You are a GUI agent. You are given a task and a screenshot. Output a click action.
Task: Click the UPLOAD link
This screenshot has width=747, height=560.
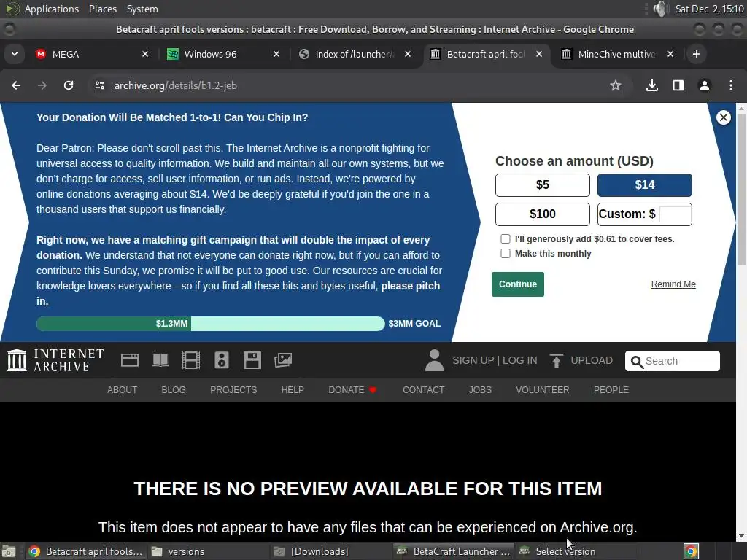[x=592, y=360]
